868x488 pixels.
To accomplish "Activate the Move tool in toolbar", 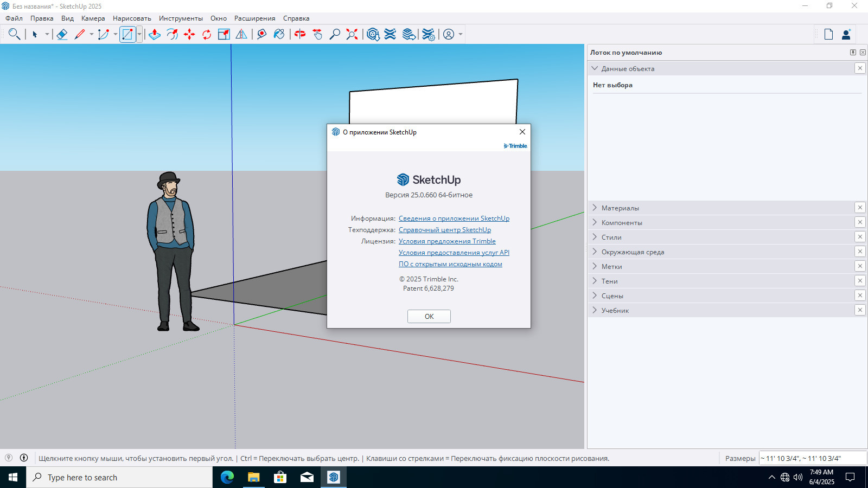I will click(x=189, y=34).
